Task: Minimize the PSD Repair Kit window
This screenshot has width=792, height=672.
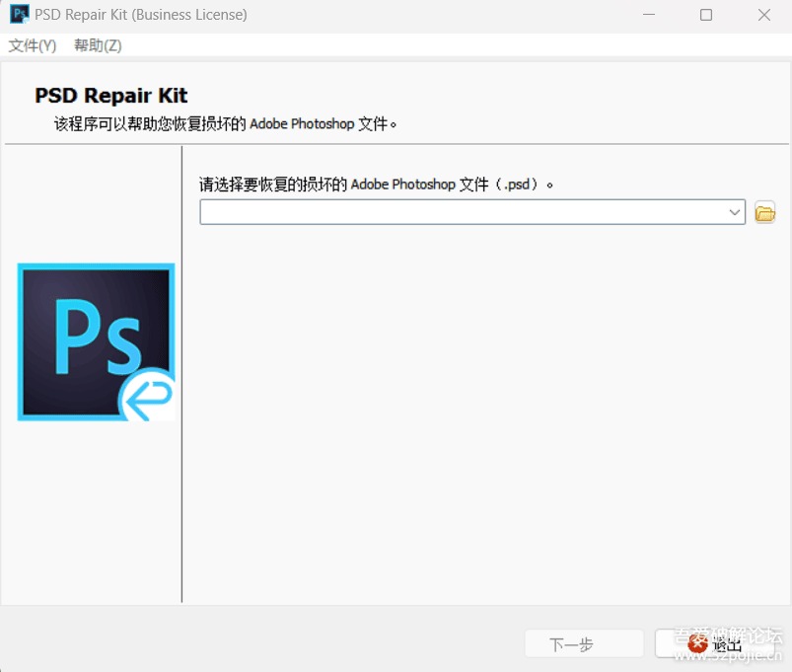Action: (x=649, y=15)
